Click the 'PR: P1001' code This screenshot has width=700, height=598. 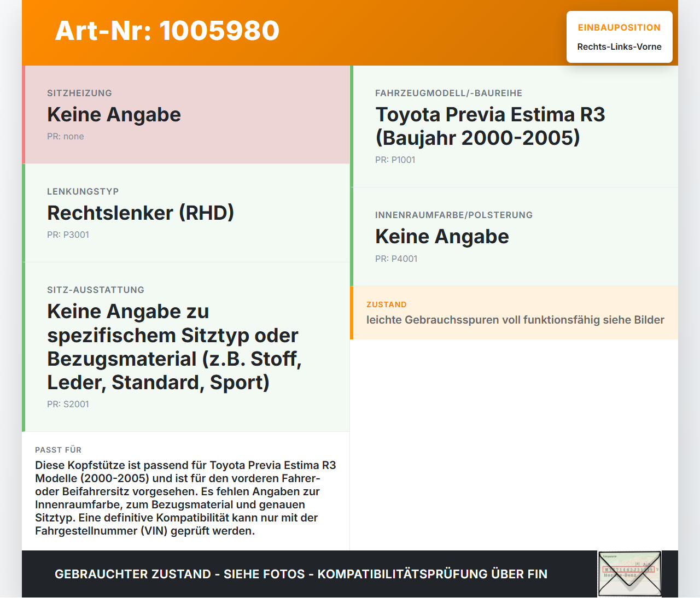pos(395,160)
